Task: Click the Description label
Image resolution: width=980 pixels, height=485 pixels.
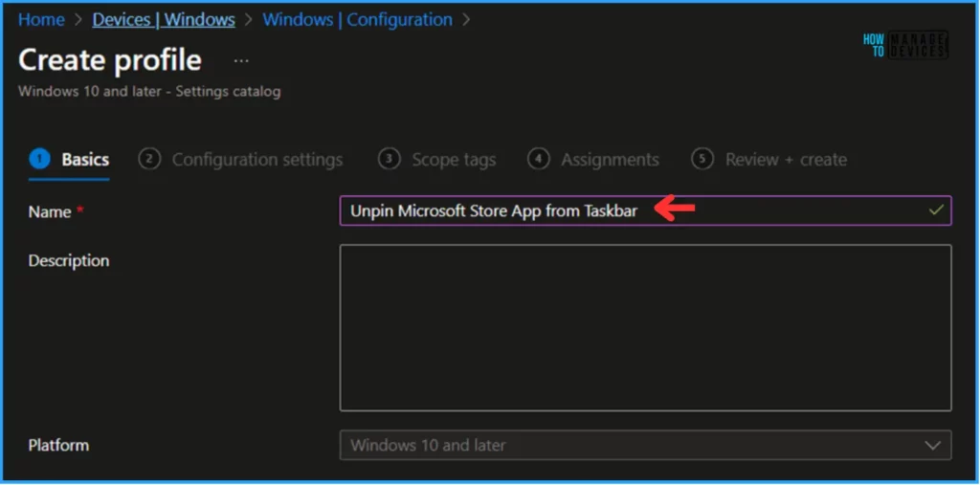Action: point(69,260)
